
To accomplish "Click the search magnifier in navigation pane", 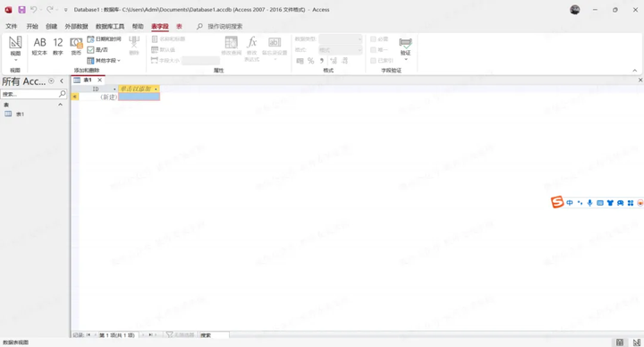I will tap(62, 94).
